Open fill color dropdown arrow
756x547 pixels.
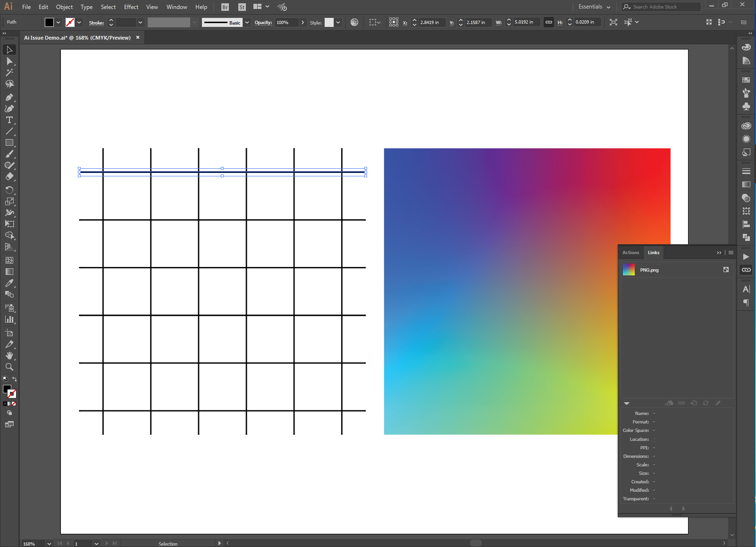(x=59, y=22)
